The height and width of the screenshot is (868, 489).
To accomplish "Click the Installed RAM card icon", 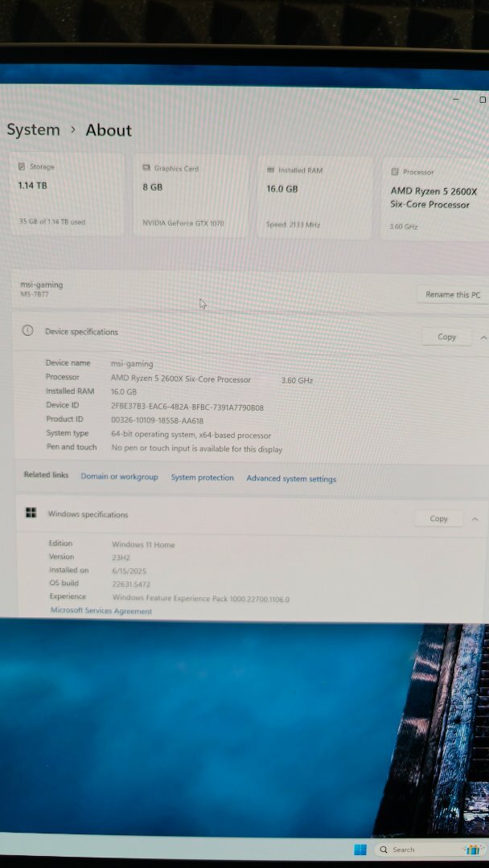I will [x=270, y=170].
